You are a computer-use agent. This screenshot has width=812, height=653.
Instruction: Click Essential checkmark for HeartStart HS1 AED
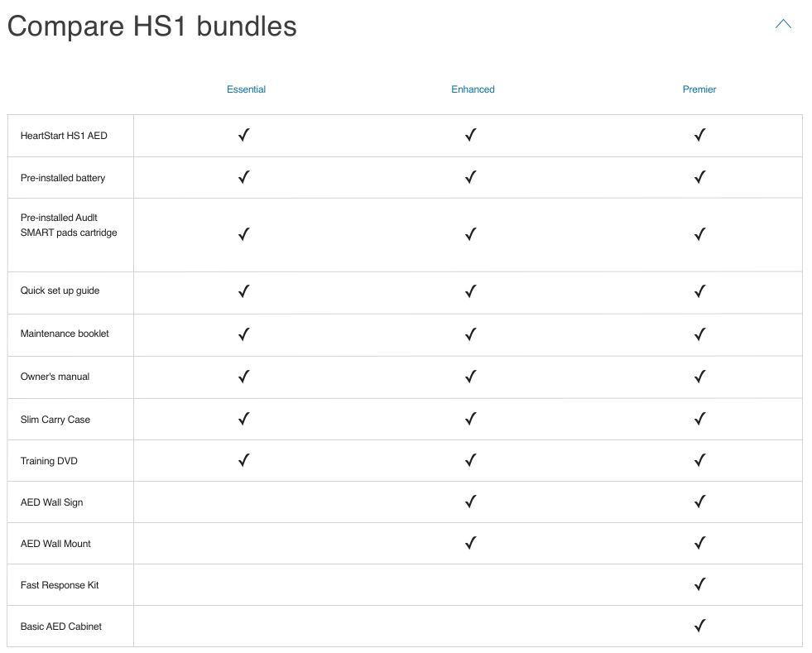click(244, 135)
